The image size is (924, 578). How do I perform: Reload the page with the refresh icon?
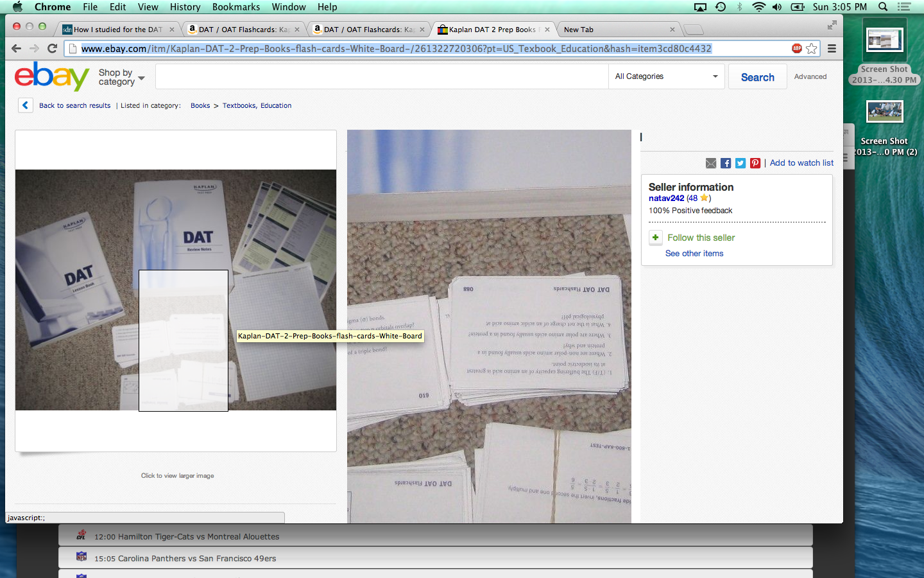(x=53, y=48)
